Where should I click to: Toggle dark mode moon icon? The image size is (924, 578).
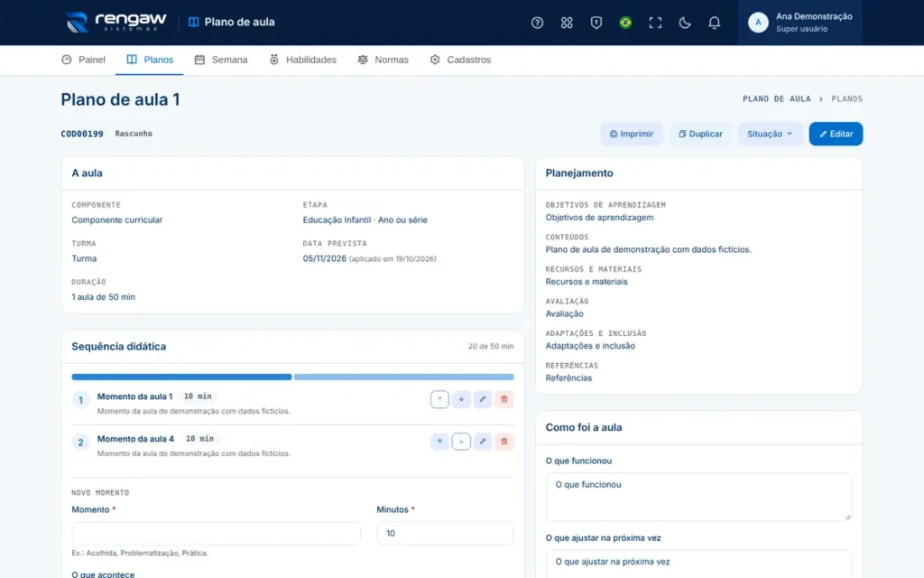pyautogui.click(x=685, y=23)
